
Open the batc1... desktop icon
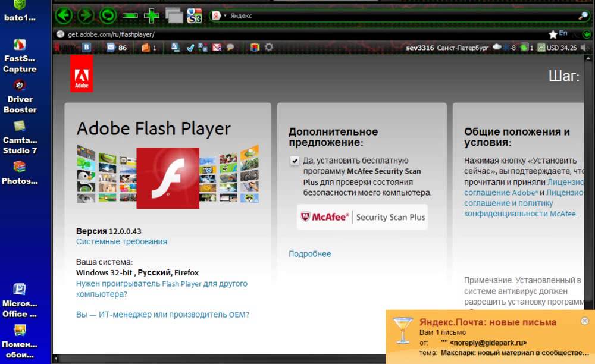(x=20, y=11)
